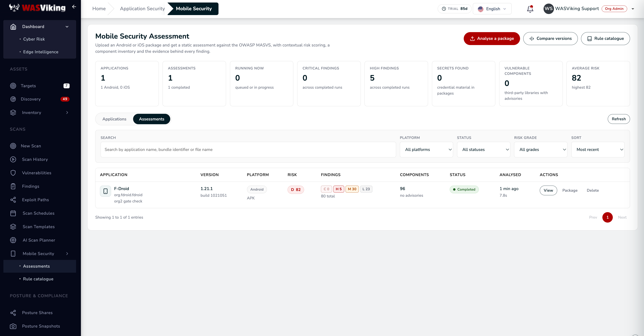This screenshot has width=644, height=336.
Task: Click the Refresh button
Action: click(619, 119)
